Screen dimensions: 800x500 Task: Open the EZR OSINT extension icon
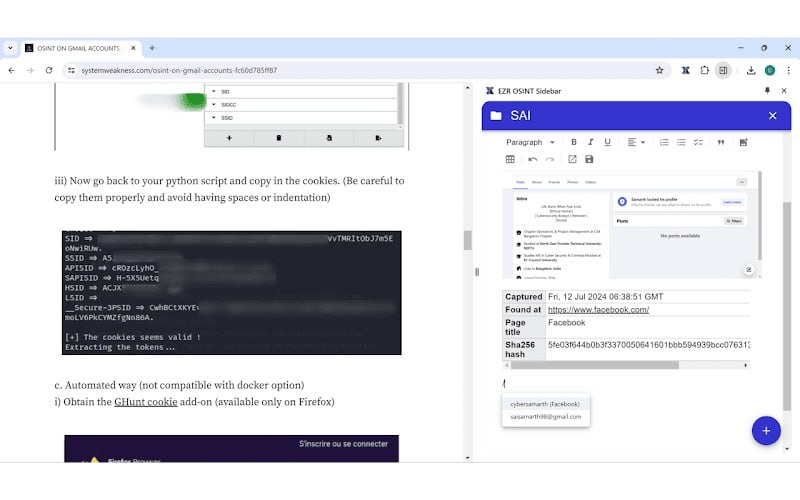coord(686,70)
